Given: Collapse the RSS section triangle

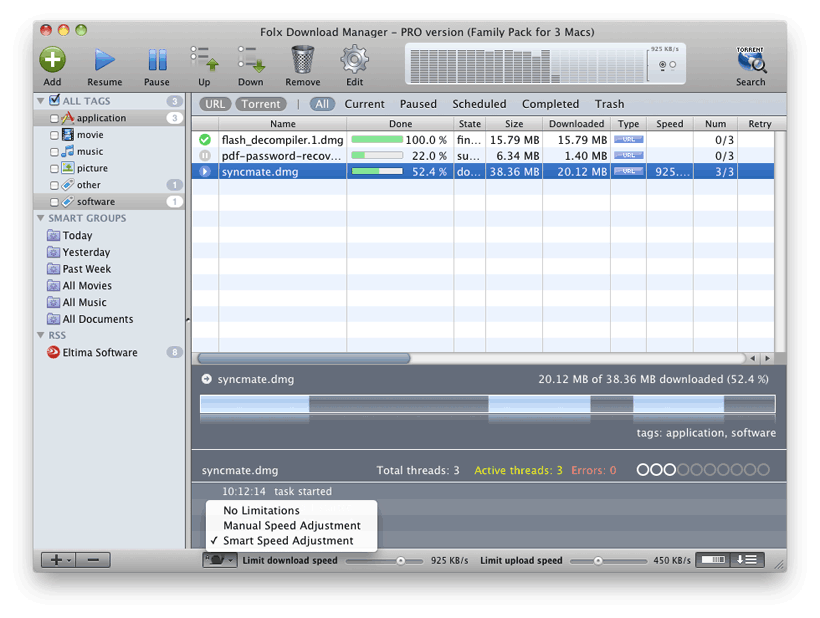Looking at the screenshot, I should click(41, 335).
